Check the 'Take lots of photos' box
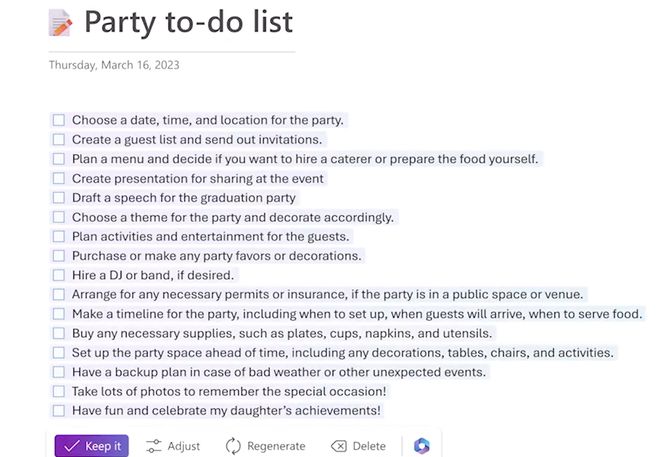The height and width of the screenshot is (457, 660). (59, 391)
